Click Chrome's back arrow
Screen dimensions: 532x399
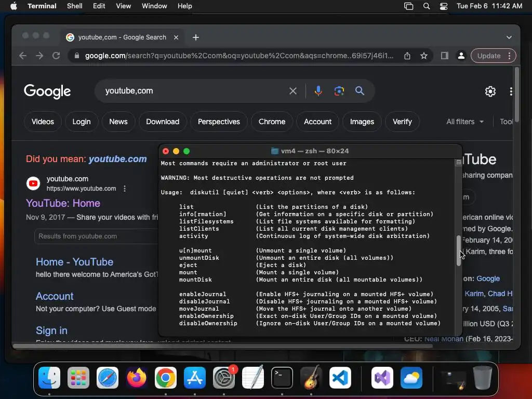[x=23, y=56]
